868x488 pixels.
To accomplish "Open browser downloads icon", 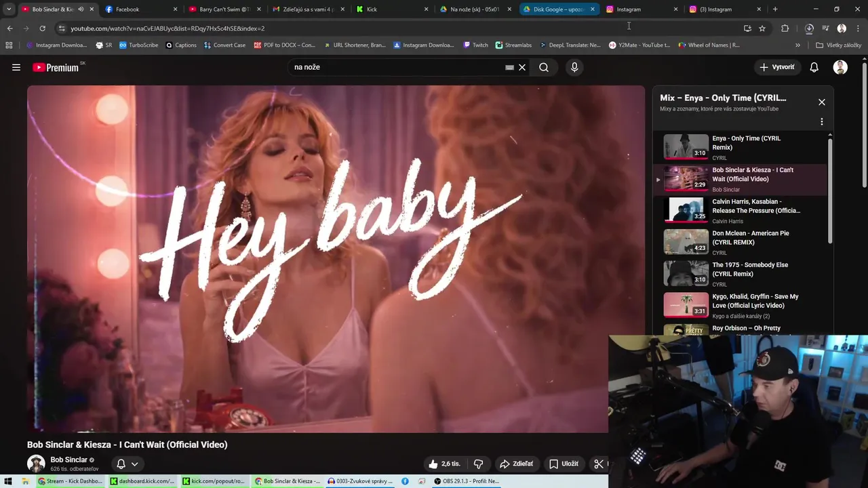I will coord(809,28).
